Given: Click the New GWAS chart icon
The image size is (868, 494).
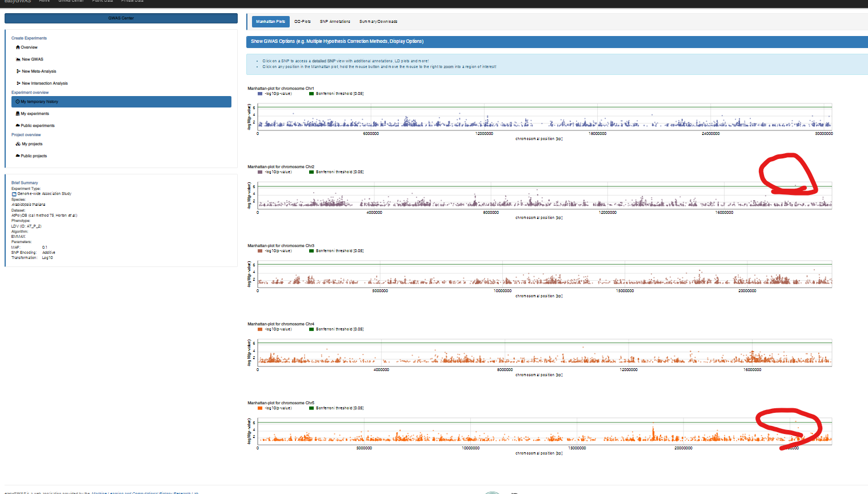Looking at the screenshot, I should (18, 59).
